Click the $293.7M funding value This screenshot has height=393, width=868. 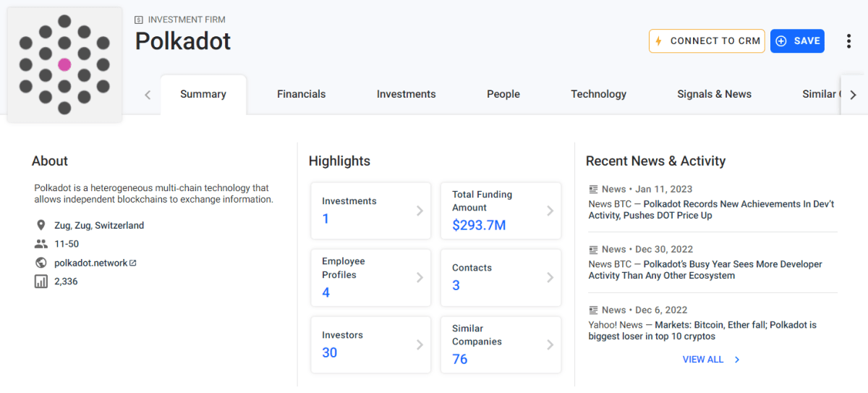(479, 225)
